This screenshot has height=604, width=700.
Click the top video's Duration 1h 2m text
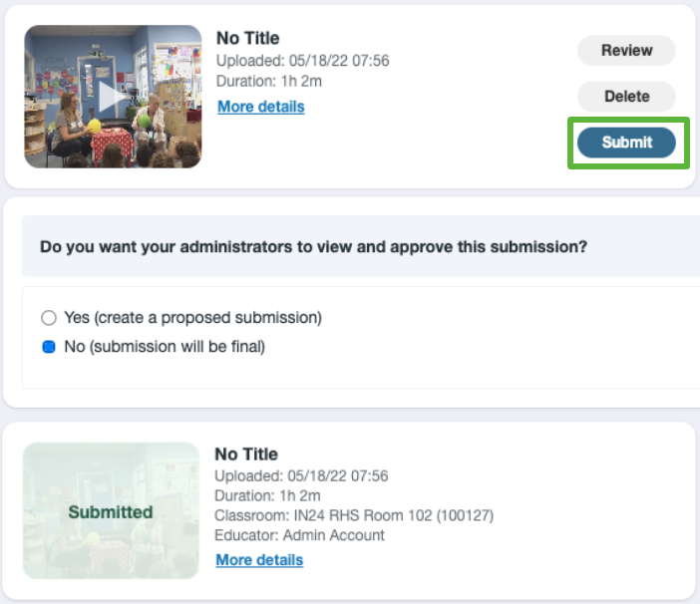coord(269,81)
